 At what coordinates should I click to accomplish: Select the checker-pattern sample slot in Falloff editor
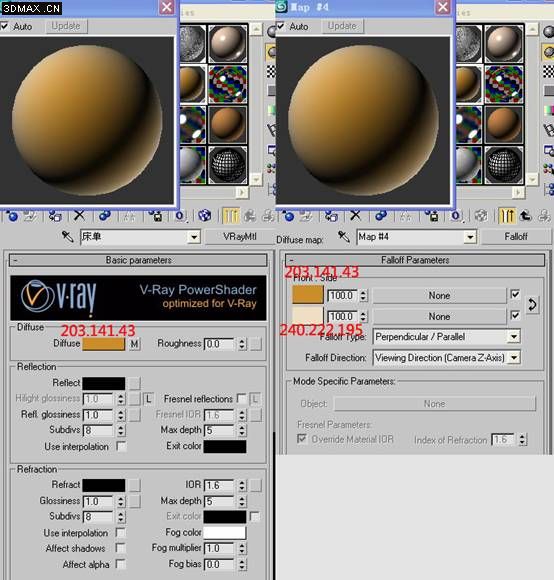point(503,84)
